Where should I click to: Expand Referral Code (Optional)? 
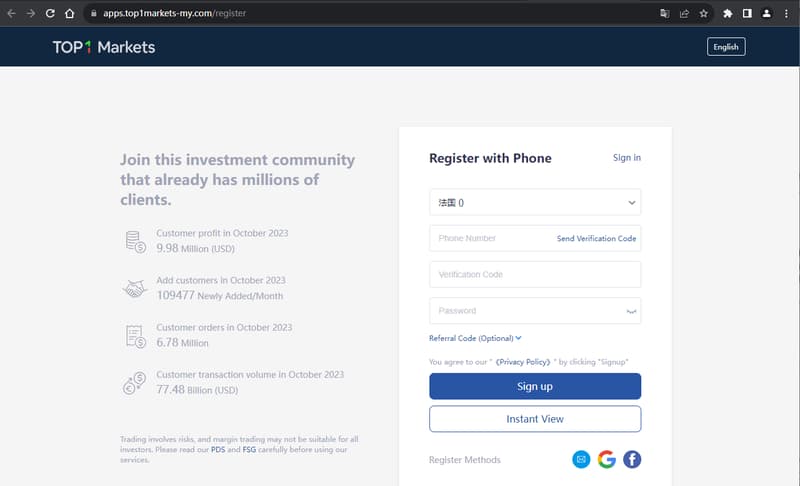point(475,338)
